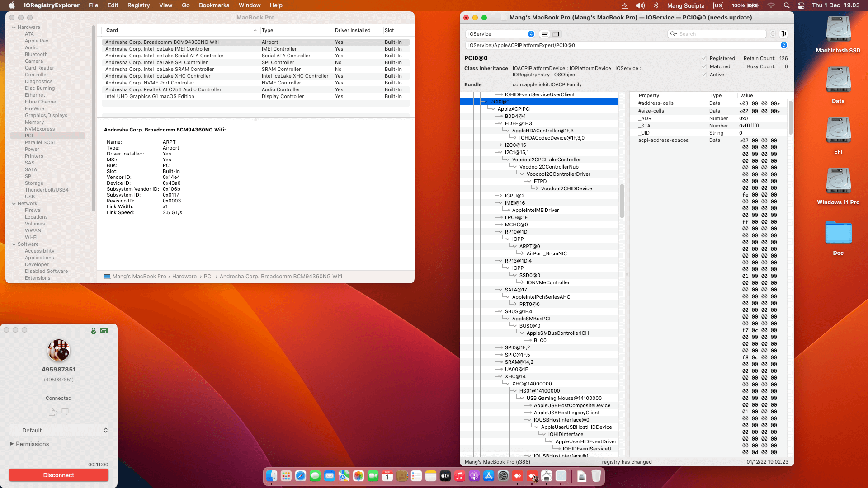
Task: Open System Settings from the Dock
Action: pyautogui.click(x=503, y=476)
